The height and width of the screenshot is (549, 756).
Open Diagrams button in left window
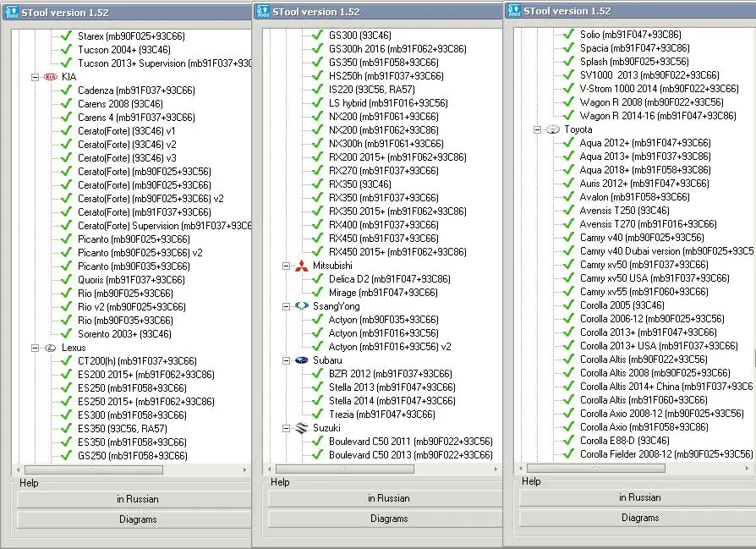(134, 519)
